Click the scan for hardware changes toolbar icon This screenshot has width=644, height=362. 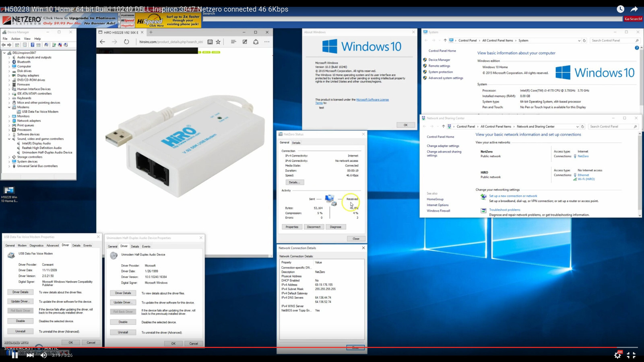[66, 45]
